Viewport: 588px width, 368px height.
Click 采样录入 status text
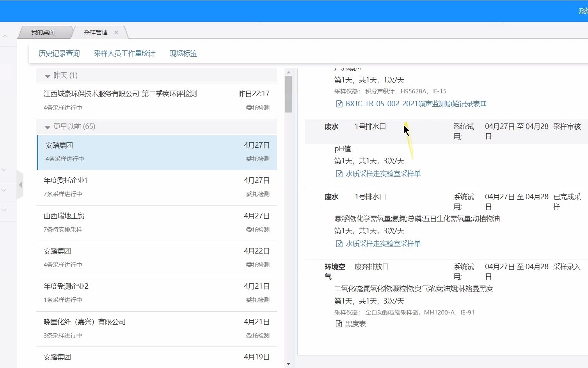coord(567,267)
